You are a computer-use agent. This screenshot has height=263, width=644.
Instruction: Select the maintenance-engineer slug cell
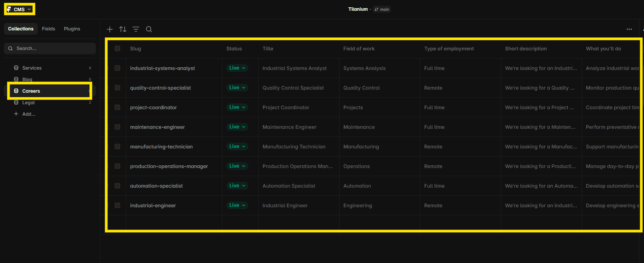174,127
